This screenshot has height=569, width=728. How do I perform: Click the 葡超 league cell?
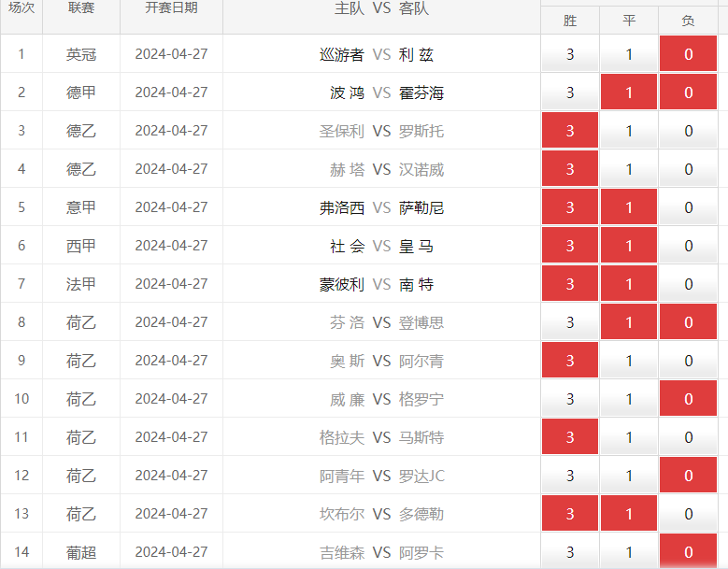[81, 552]
